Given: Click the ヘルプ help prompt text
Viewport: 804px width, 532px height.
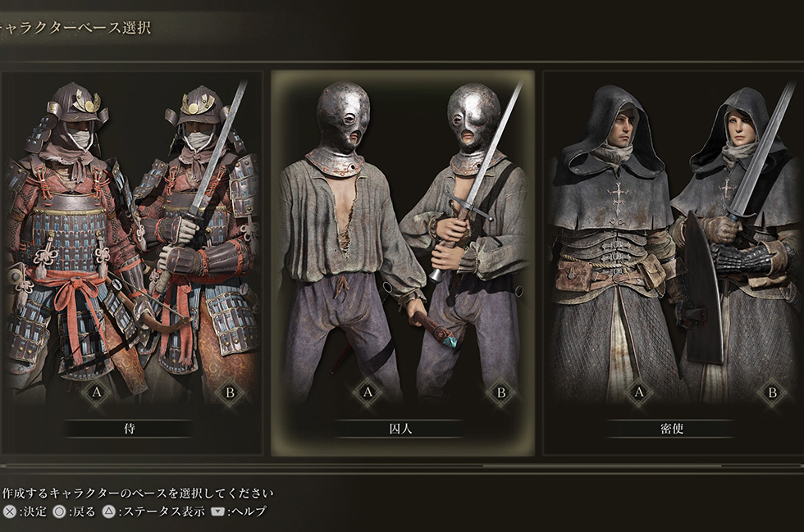Looking at the screenshot, I should [249, 512].
